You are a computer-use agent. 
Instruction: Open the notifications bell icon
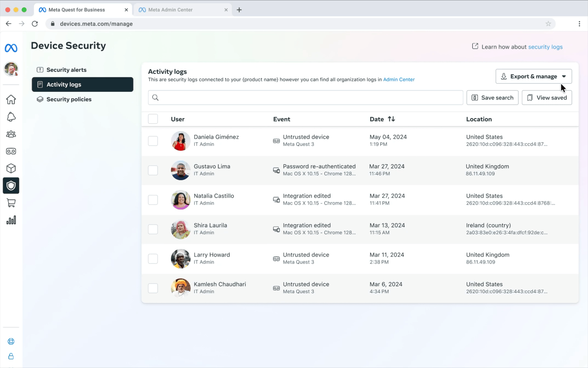[11, 117]
